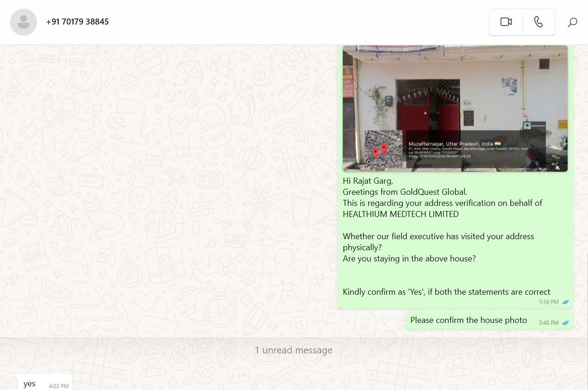
Task: Click 'Please confirm the house photo' message
Action: coord(469,320)
